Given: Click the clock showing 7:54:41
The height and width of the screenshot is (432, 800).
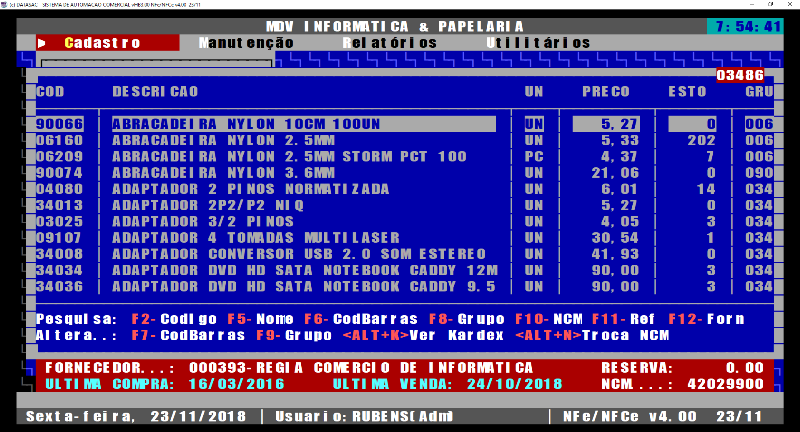Looking at the screenshot, I should tap(745, 27).
